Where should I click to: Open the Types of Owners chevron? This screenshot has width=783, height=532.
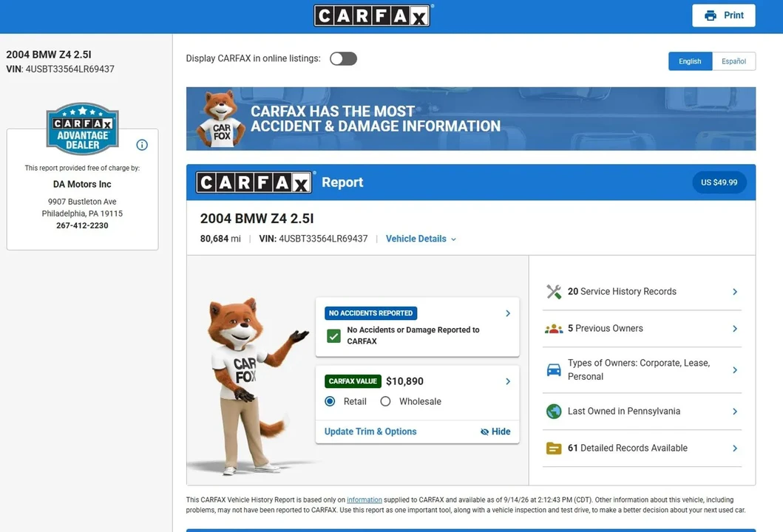[x=734, y=369]
